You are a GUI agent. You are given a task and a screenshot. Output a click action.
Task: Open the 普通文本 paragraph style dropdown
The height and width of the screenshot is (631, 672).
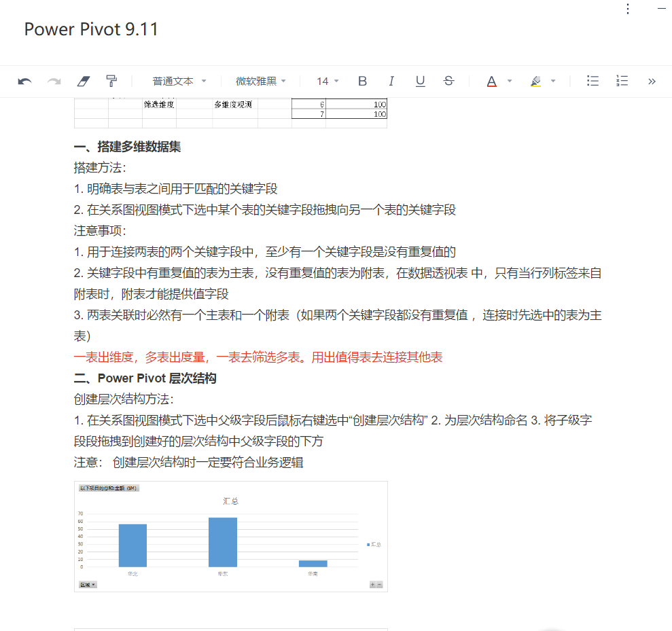[179, 81]
